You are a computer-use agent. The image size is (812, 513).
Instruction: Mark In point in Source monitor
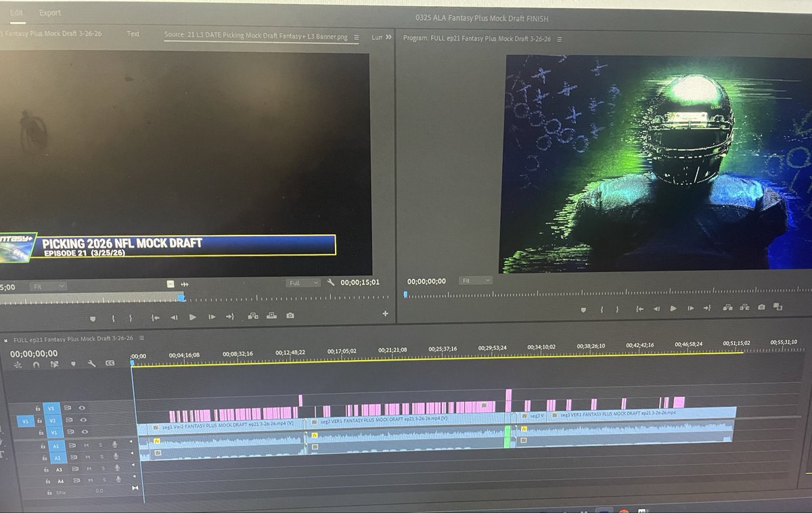pos(113,318)
